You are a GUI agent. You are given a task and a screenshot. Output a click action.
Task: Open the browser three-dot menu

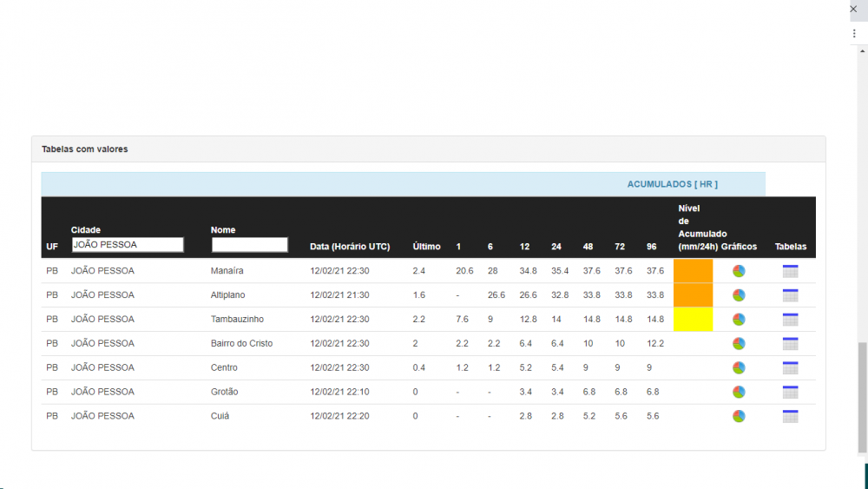[854, 33]
